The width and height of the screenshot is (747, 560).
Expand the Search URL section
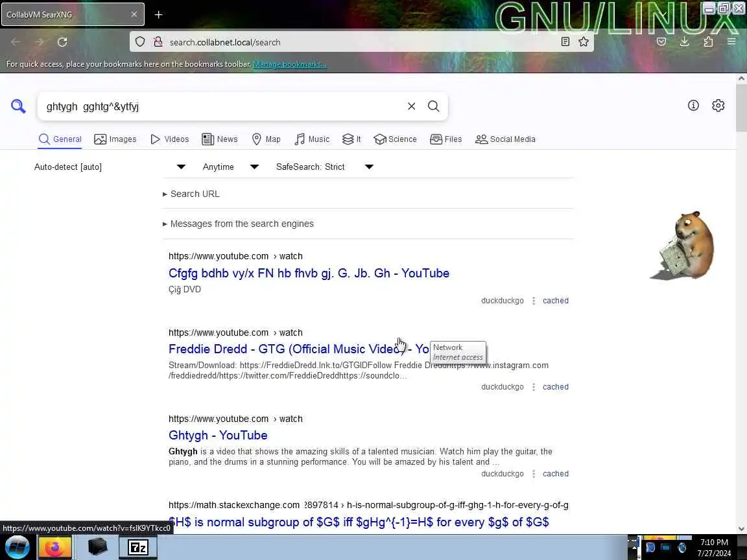tap(191, 194)
